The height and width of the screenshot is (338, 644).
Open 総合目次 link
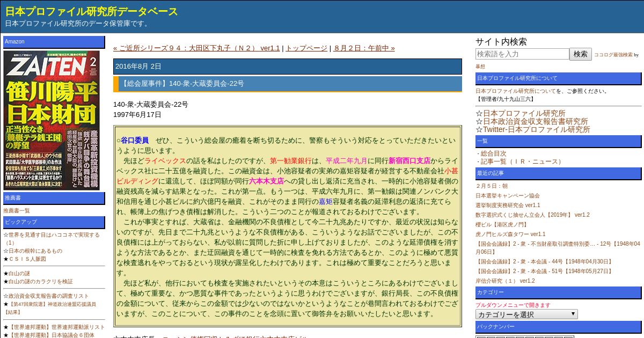point(493,153)
